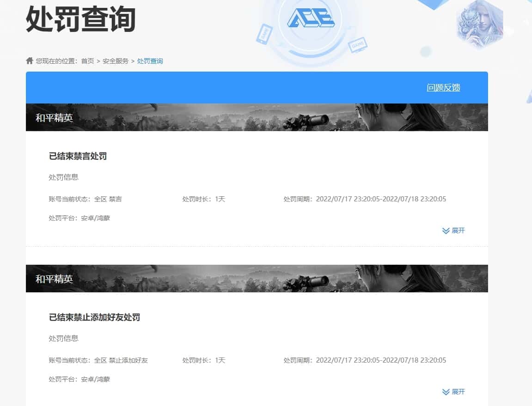Select 已结束禁言处罚 heading
The height and width of the screenshot is (406, 532).
78,156
